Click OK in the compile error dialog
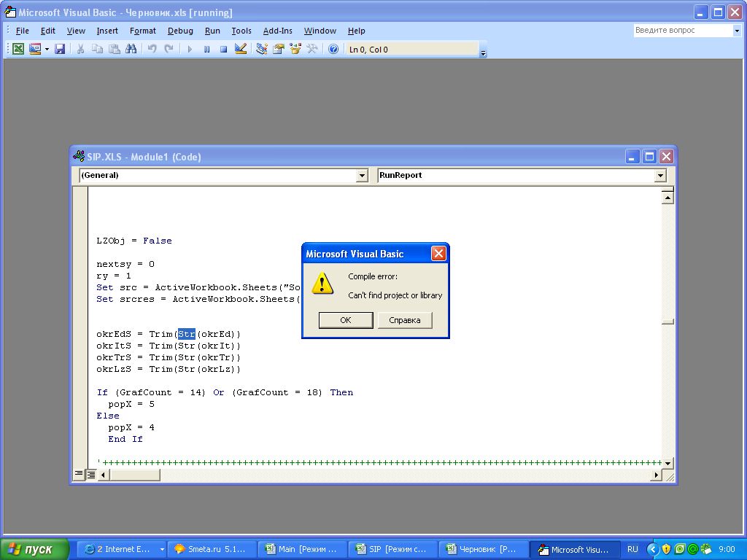This screenshot has height=560, width=747. click(x=345, y=320)
